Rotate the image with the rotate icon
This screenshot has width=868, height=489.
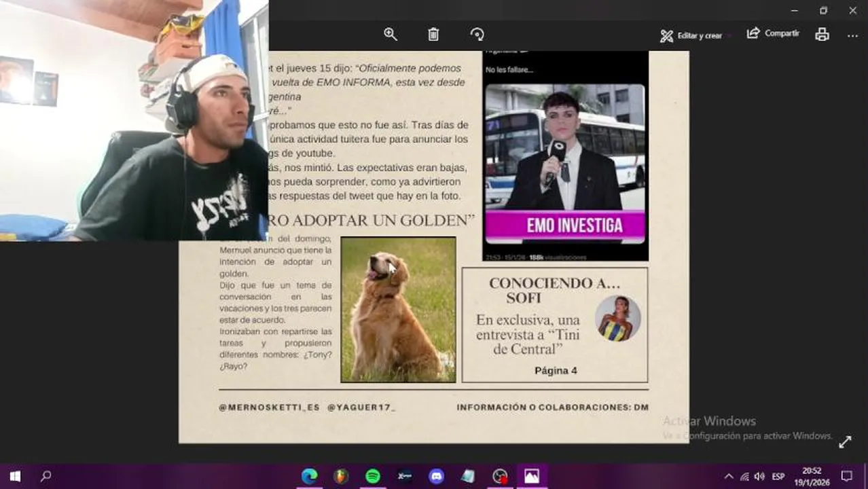[477, 34]
